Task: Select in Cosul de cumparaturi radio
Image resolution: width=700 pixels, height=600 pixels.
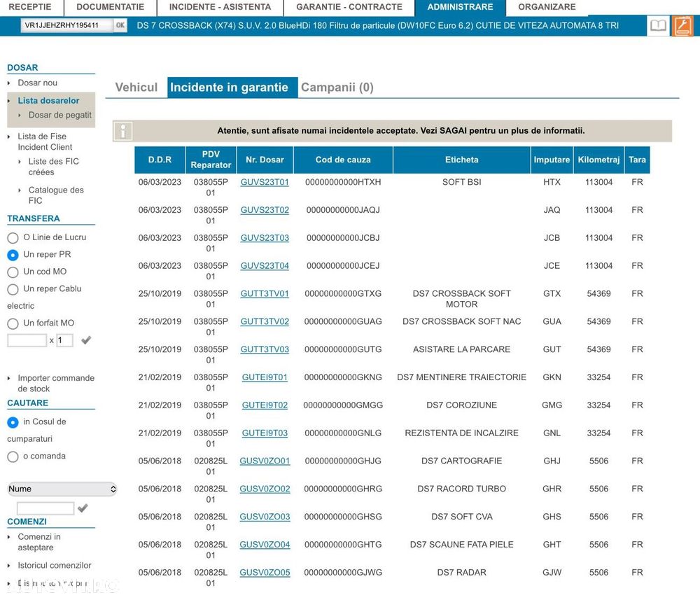Action: click(13, 422)
